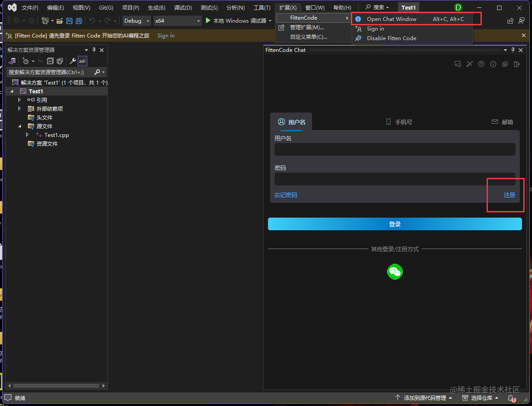The width and height of the screenshot is (532, 406).
Task: Expand the 引用 node
Action: pyautogui.click(x=19, y=100)
